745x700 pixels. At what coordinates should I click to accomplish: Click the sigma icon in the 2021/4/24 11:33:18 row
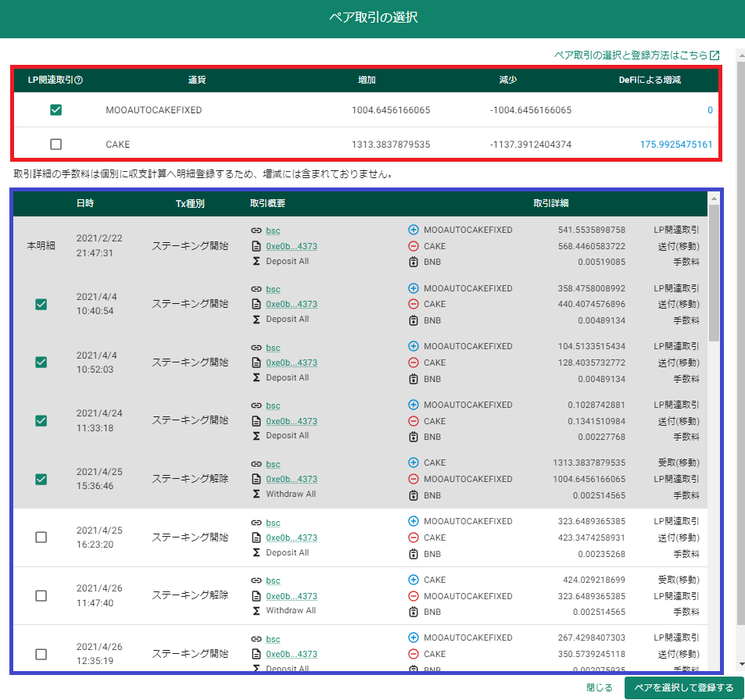pos(256,435)
